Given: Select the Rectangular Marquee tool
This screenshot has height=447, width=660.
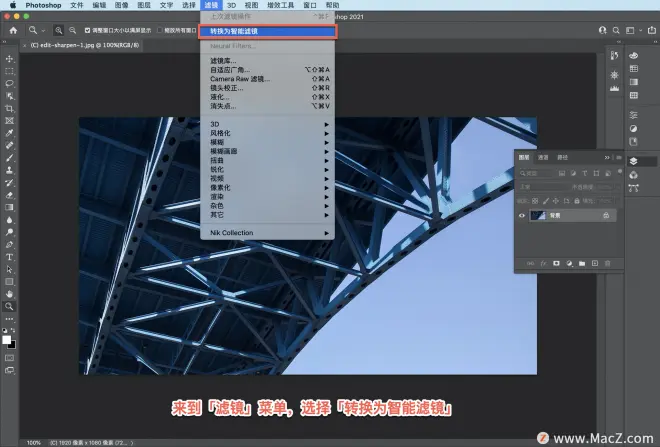Looking at the screenshot, I should tap(9, 71).
